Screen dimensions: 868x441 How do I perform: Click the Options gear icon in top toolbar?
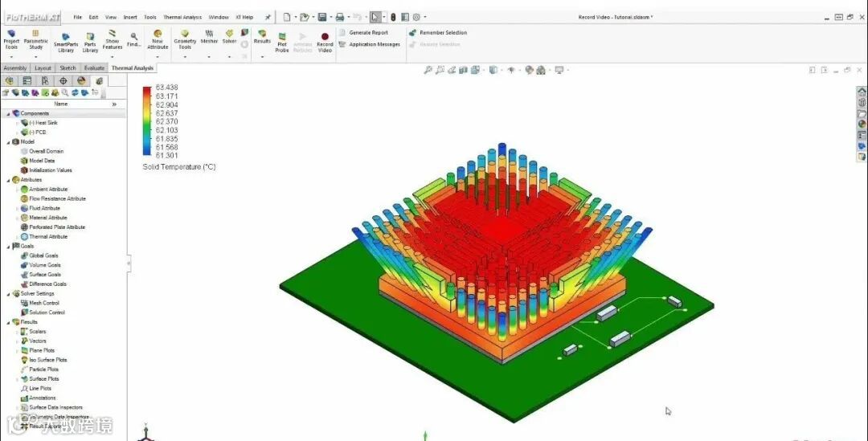pos(416,17)
